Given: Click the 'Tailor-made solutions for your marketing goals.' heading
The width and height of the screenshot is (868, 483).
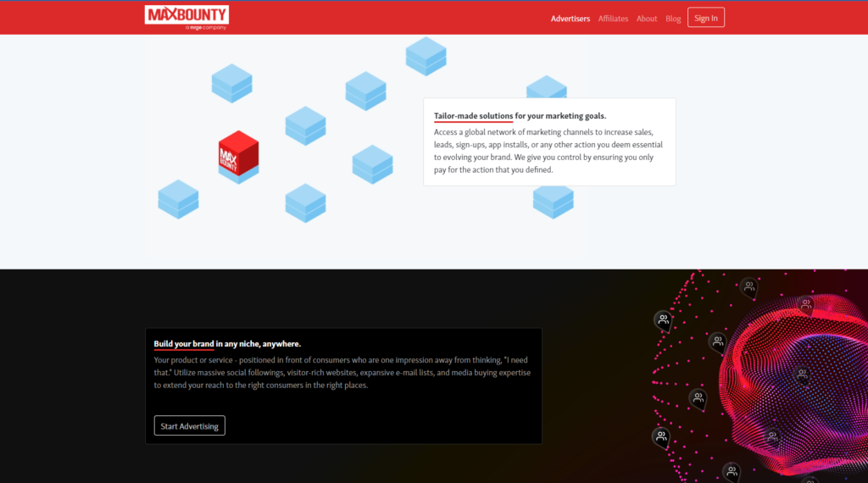Looking at the screenshot, I should 520,115.
